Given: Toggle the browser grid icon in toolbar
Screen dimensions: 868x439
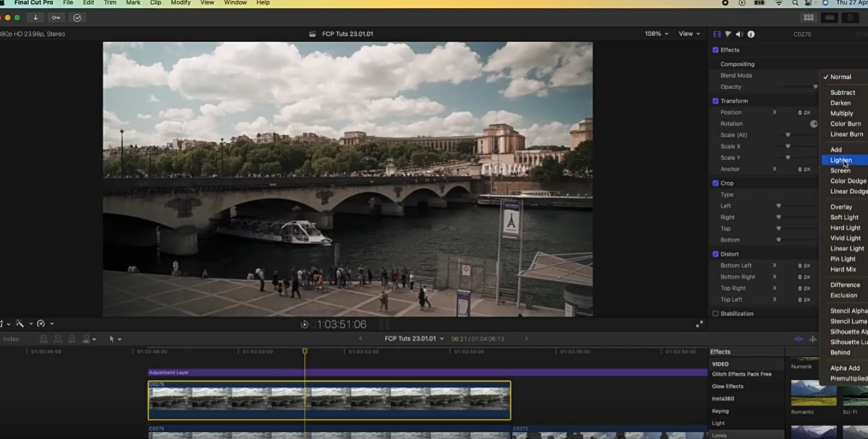Looking at the screenshot, I should [x=808, y=18].
